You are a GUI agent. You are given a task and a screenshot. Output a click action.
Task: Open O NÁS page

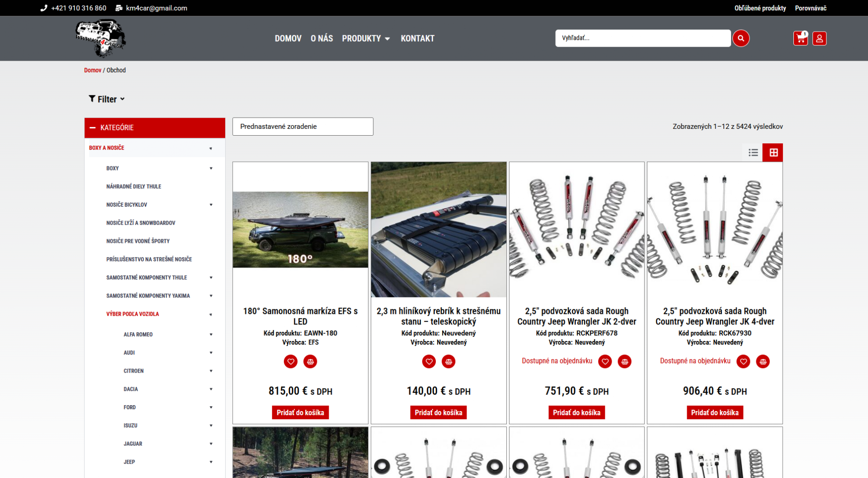322,38
